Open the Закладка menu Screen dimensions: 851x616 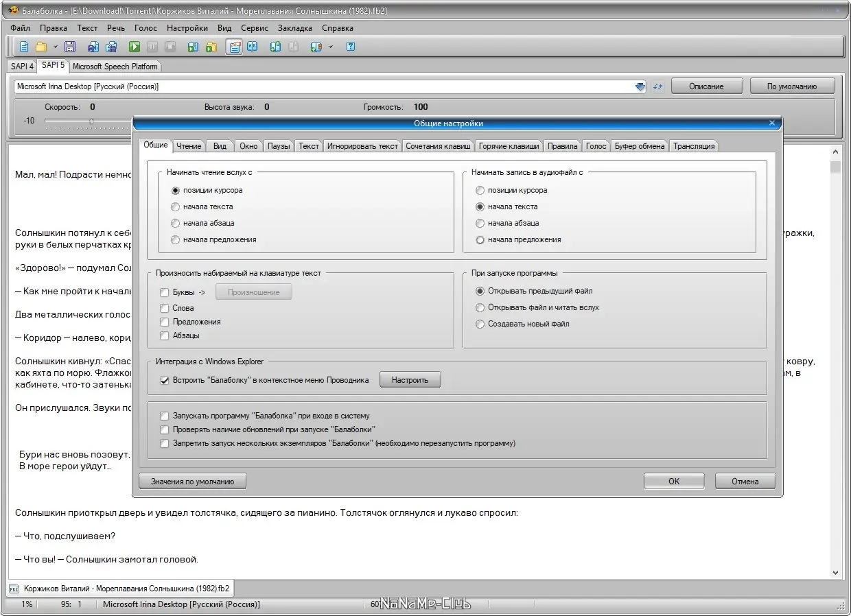pos(295,28)
